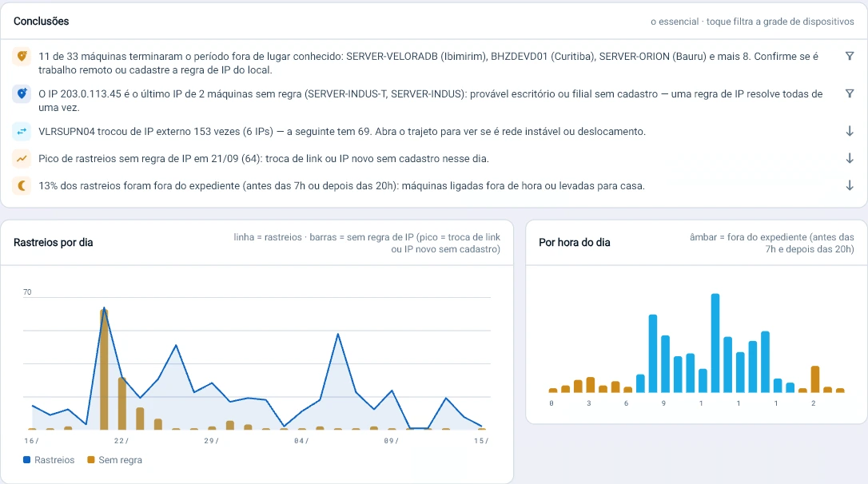Click the 16/ date label on the daily chart

tap(31, 441)
